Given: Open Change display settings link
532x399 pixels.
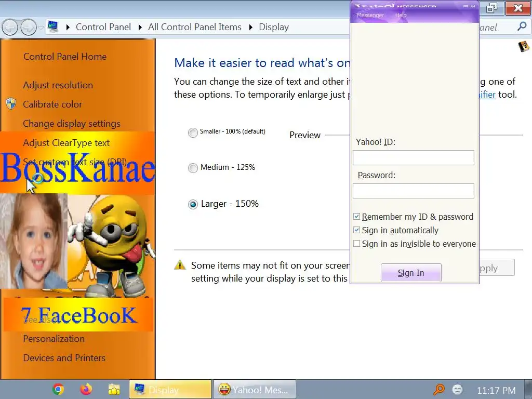Looking at the screenshot, I should [72, 124].
